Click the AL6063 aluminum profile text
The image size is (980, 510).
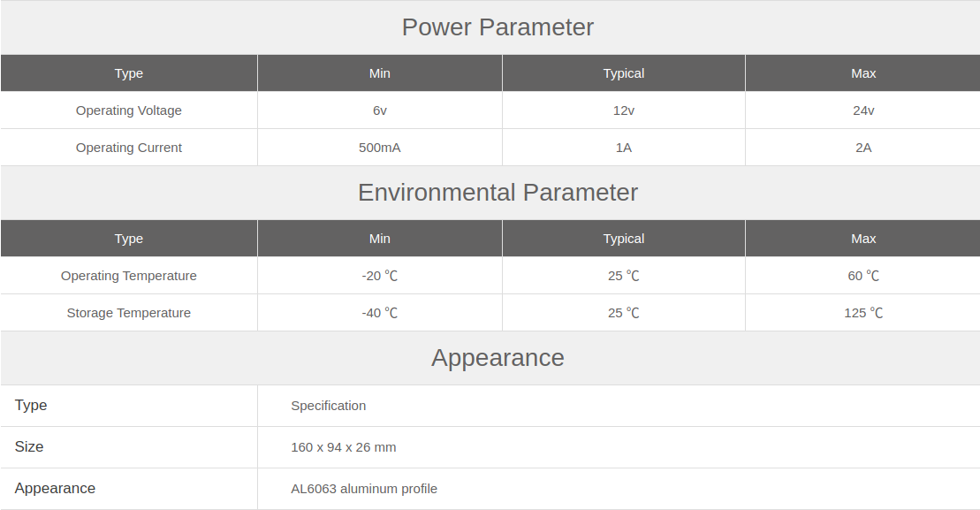click(x=364, y=489)
